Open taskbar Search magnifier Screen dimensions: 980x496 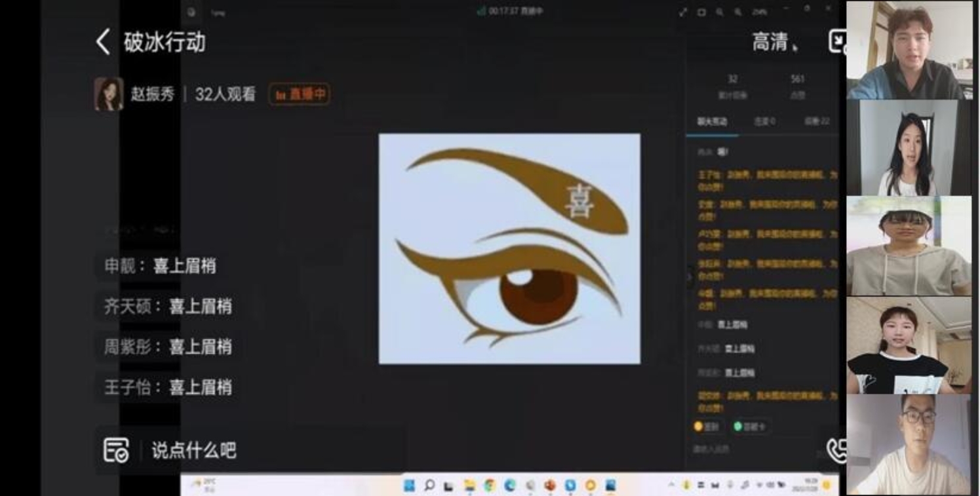click(429, 486)
